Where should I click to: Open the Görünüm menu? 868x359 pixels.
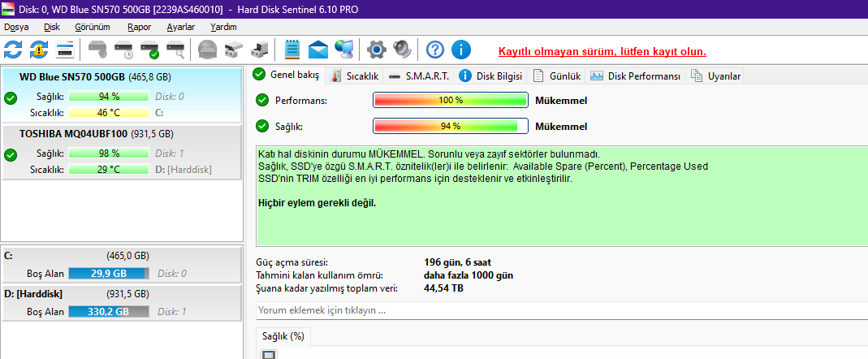click(x=93, y=27)
